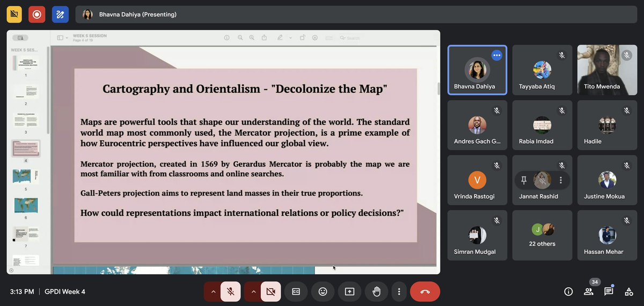Click the Bhavna Dahiya (Presenting) label
This screenshot has width=644, height=306.
(137, 14)
